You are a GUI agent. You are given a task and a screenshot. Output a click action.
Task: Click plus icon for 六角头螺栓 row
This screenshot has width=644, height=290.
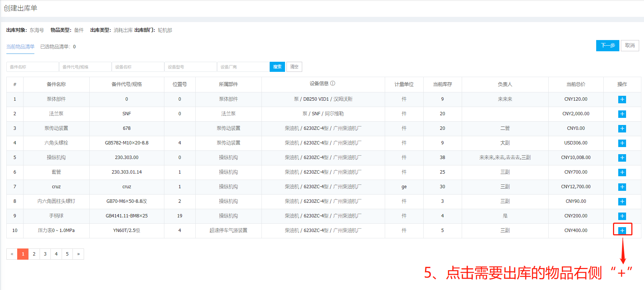[622, 143]
